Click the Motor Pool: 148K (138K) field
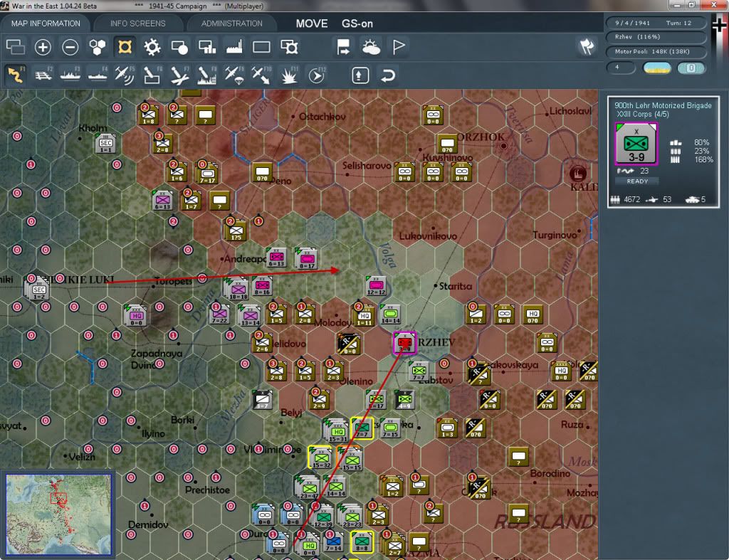The image size is (729, 560). pos(656,51)
